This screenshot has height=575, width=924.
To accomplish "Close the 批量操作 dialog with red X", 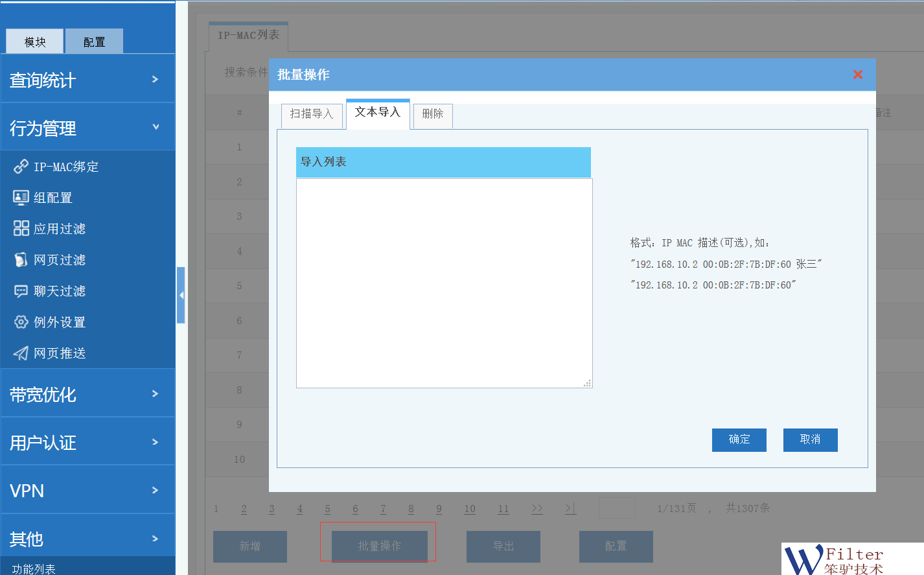I will coord(857,75).
